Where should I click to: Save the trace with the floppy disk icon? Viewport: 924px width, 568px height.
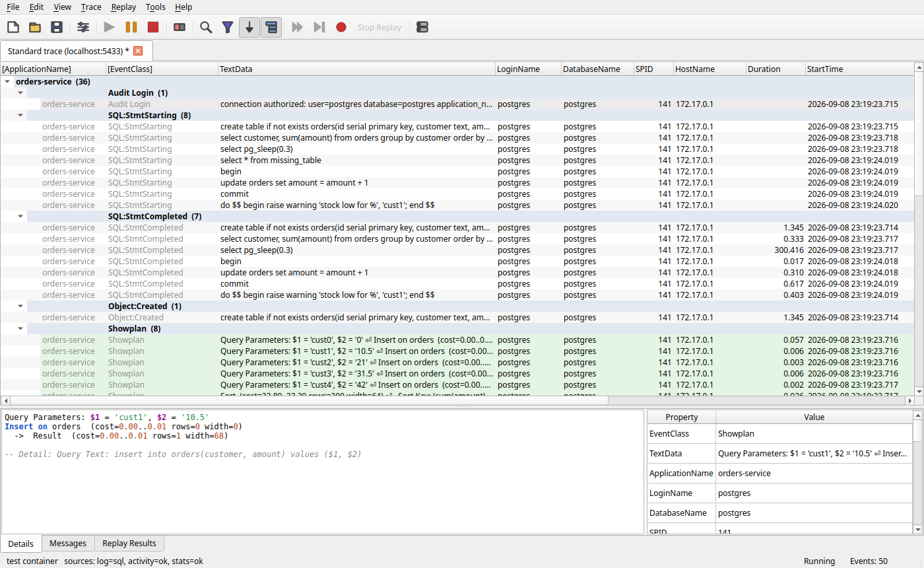[x=57, y=27]
